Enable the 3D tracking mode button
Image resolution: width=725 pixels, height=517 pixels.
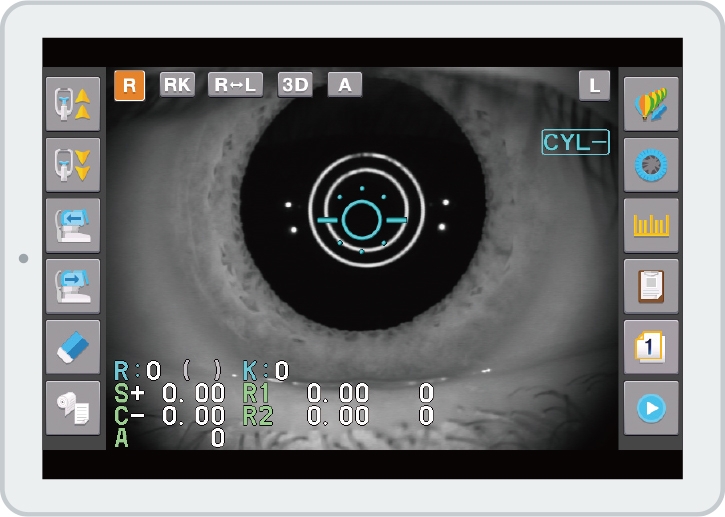tap(295, 85)
